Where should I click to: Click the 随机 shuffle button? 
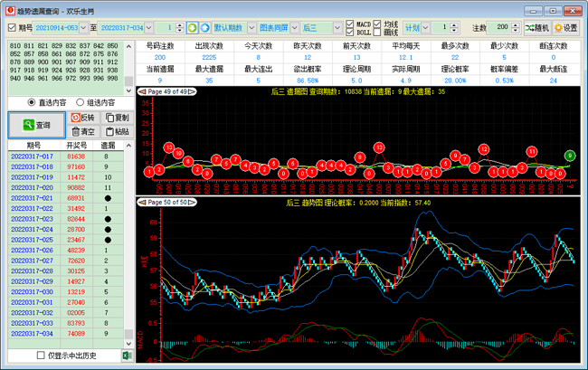537,28
